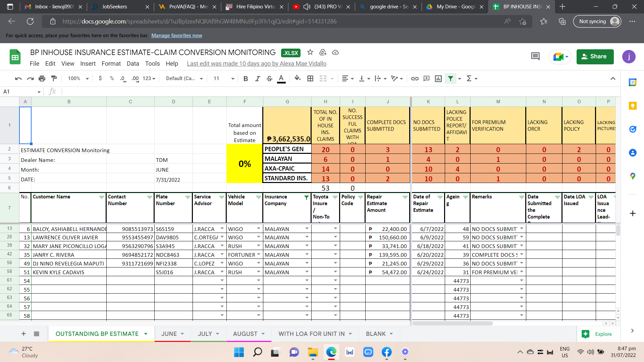Image resolution: width=644 pixels, height=362 pixels.
Task: Open last edit history link
Action: pyautogui.click(x=256, y=64)
